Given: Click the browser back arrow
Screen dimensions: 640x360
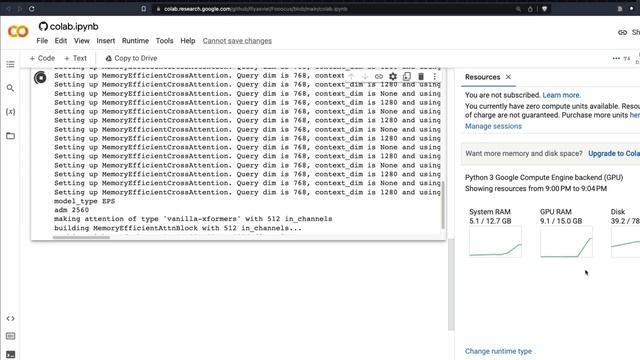Looking at the screenshot, I should click(x=9, y=9).
